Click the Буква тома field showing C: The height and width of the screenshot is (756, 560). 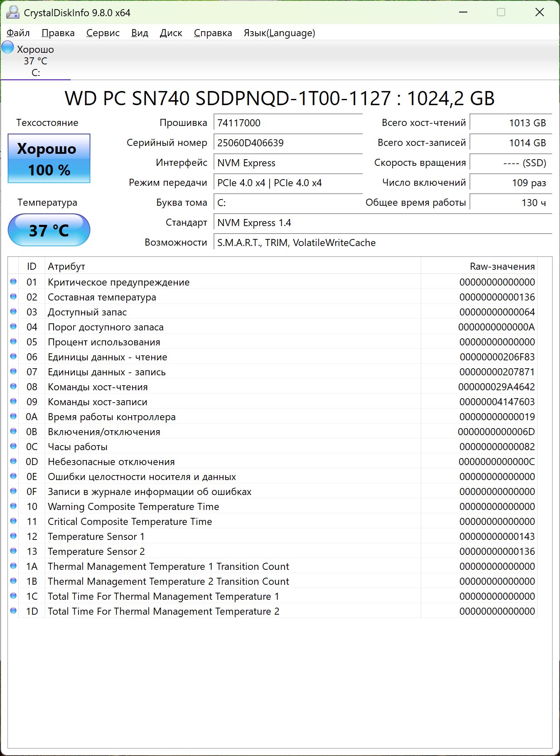(288, 203)
